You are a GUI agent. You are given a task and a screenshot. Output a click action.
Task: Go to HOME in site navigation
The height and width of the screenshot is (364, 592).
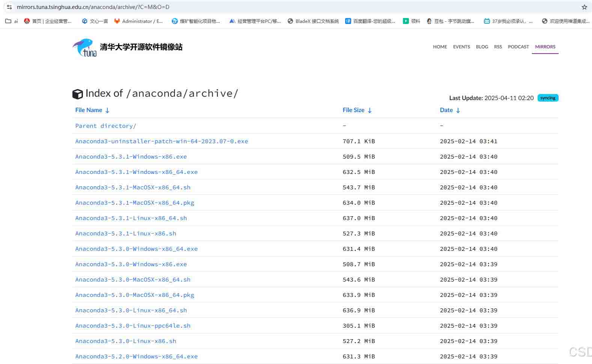[440, 47]
